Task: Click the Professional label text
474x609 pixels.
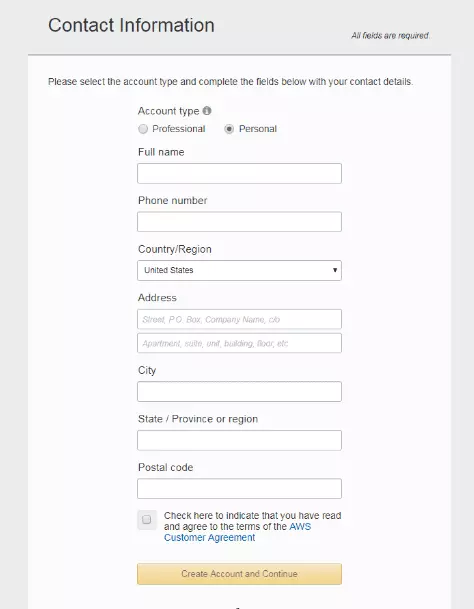Action: pyautogui.click(x=179, y=129)
